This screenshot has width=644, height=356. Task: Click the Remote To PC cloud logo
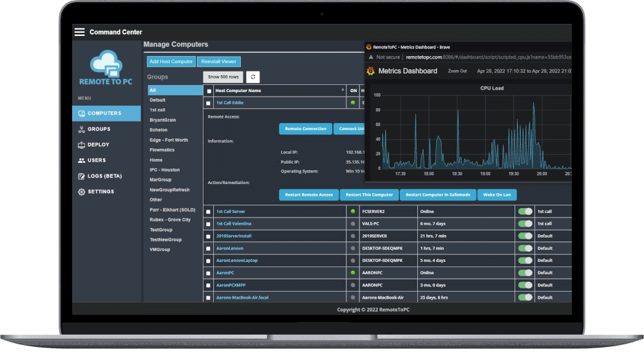point(106,68)
